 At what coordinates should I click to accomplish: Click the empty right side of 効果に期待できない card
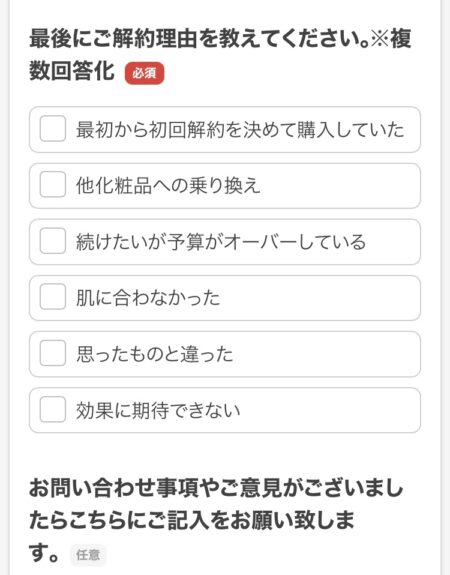[x=330, y=410]
